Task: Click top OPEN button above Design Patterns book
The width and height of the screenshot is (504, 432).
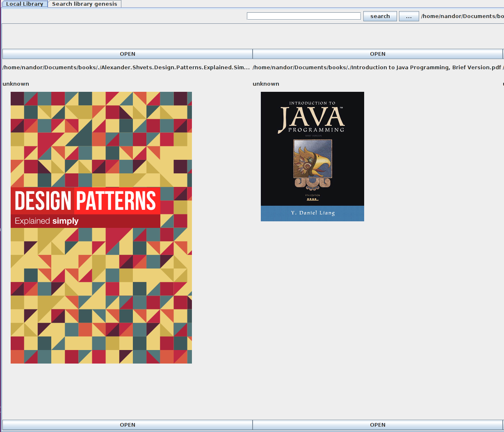Action: [128, 54]
